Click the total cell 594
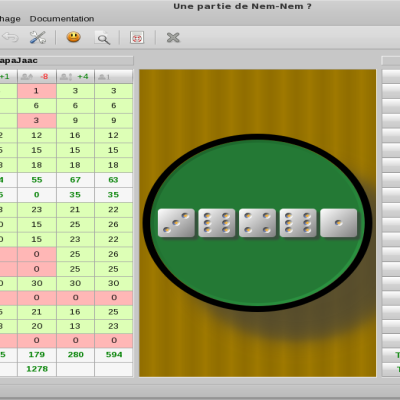400x400 pixels. (x=113, y=355)
